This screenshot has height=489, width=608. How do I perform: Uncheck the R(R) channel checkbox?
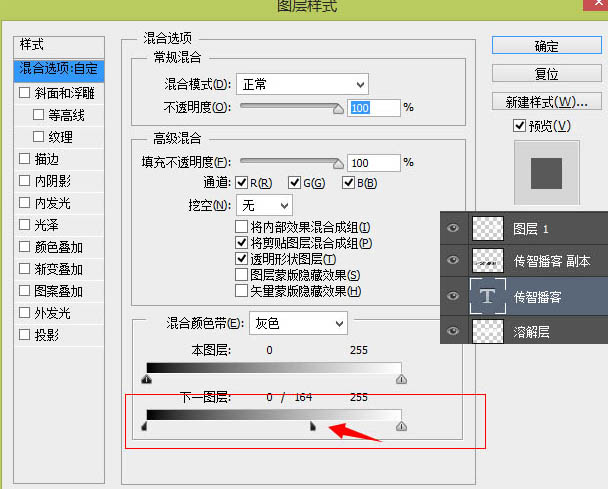click(242, 183)
